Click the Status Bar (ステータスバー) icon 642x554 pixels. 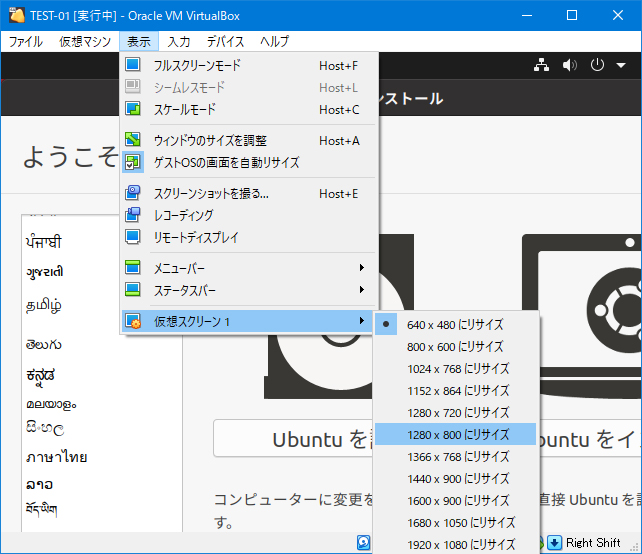click(133, 289)
